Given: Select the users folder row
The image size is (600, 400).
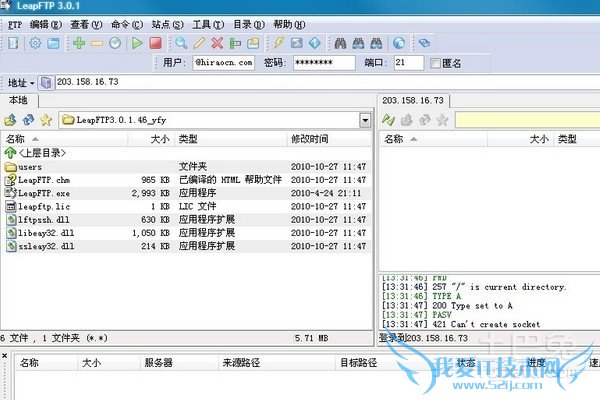Looking at the screenshot, I should coord(187,167).
